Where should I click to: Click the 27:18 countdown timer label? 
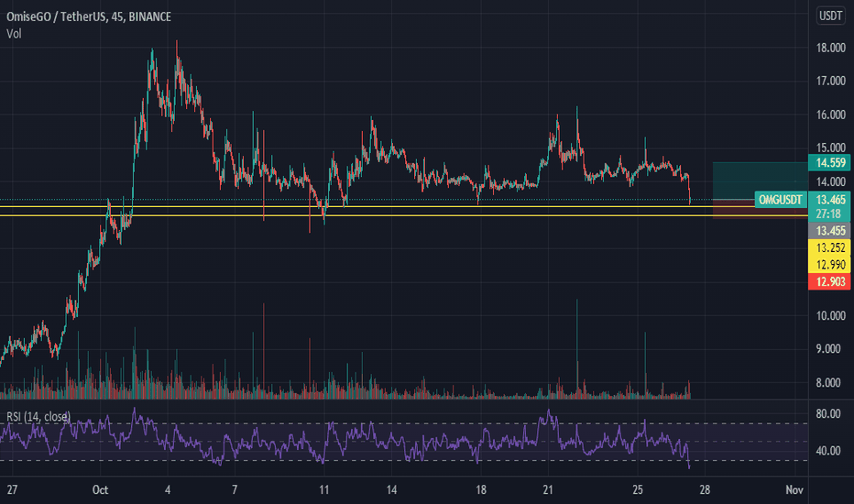(x=827, y=214)
